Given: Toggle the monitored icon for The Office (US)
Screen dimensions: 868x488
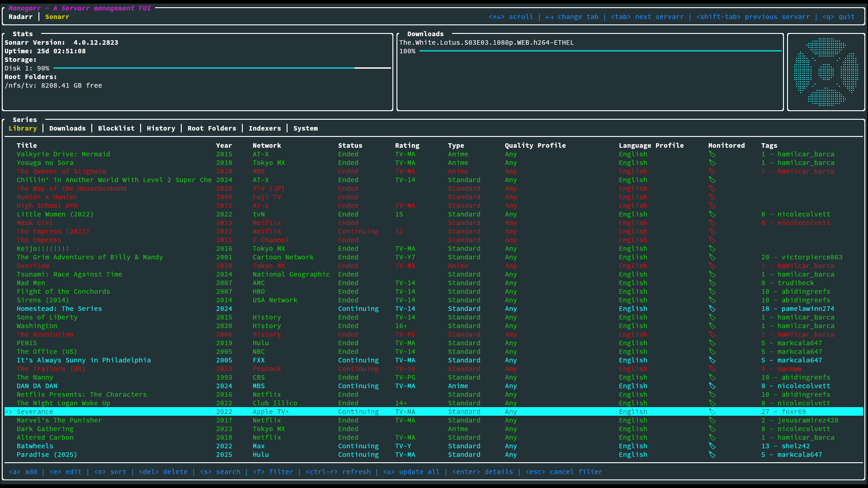Looking at the screenshot, I should point(712,352).
